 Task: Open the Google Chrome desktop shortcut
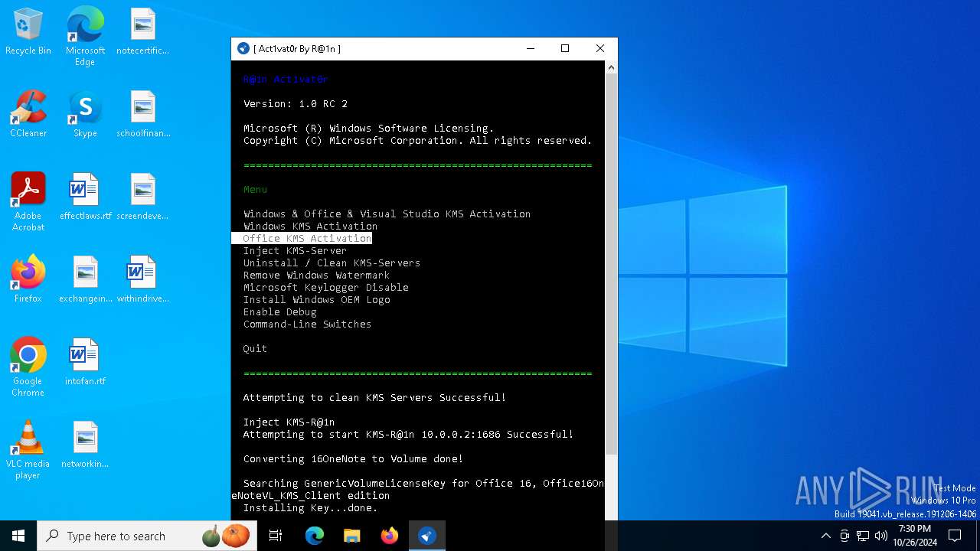(x=28, y=367)
